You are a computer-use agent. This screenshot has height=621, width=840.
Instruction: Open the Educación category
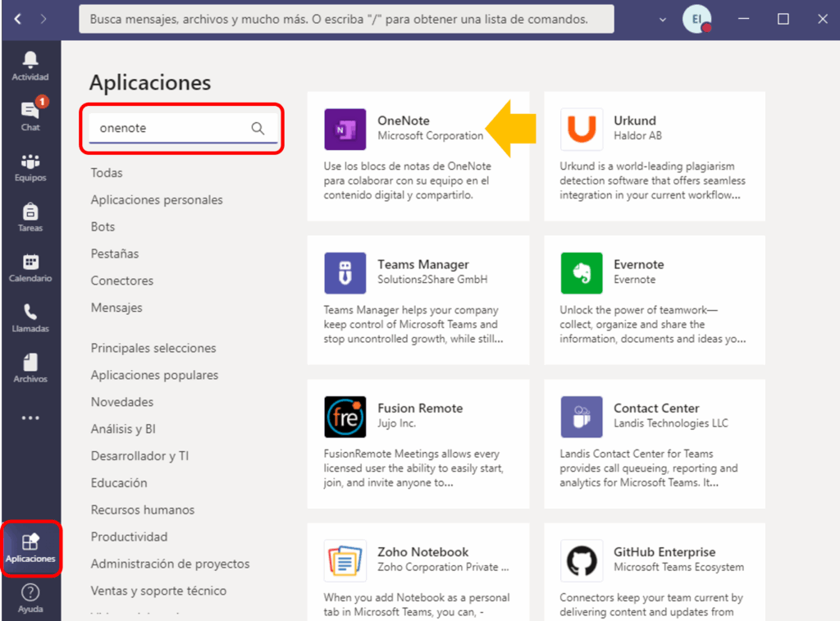tap(119, 483)
